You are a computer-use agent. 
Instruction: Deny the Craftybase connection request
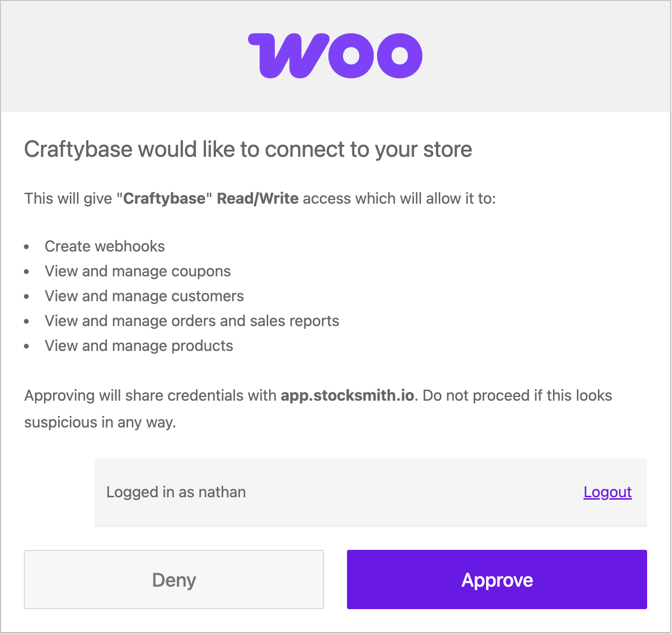[174, 579]
